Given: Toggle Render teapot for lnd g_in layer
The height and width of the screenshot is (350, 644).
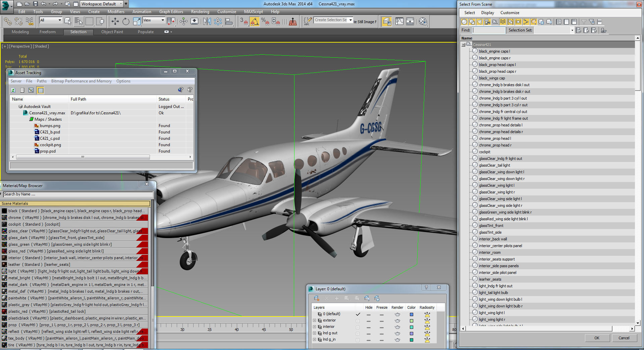Looking at the screenshot, I should tap(397, 340).
